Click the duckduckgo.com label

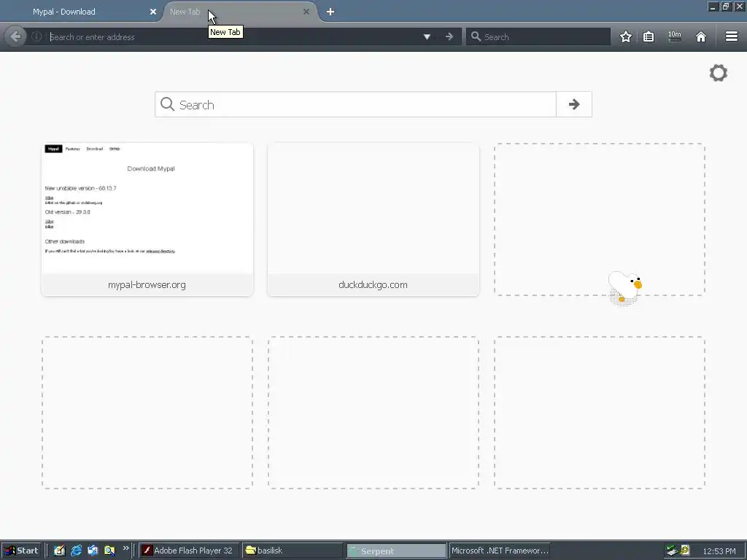point(373,285)
